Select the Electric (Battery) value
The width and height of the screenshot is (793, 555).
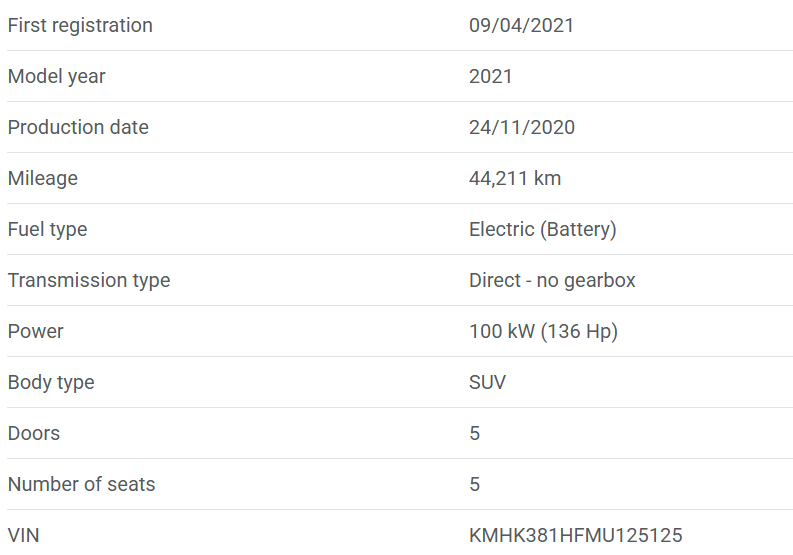point(542,230)
